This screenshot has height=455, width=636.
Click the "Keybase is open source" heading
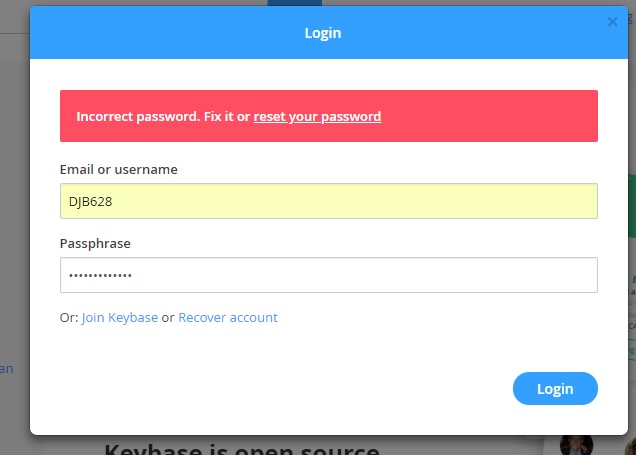coord(242,449)
